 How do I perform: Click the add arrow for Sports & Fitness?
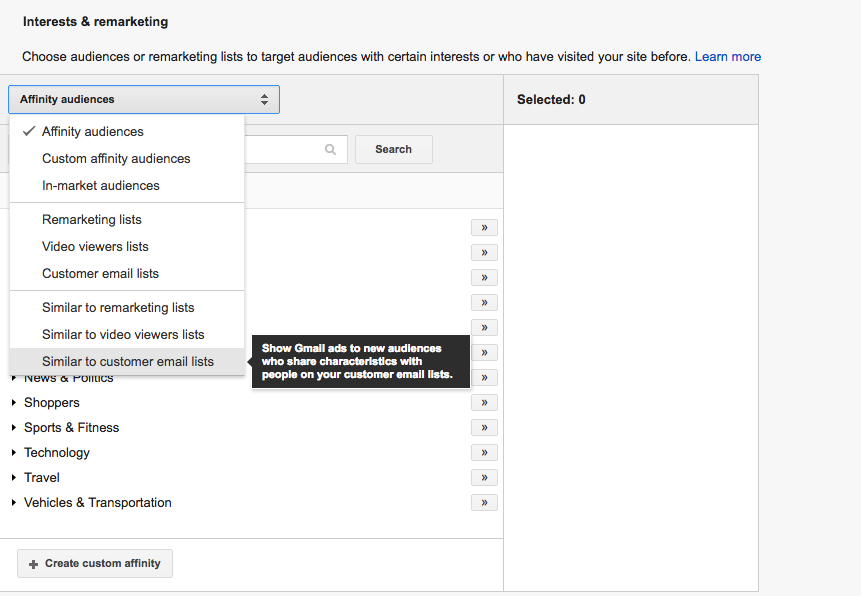click(484, 428)
